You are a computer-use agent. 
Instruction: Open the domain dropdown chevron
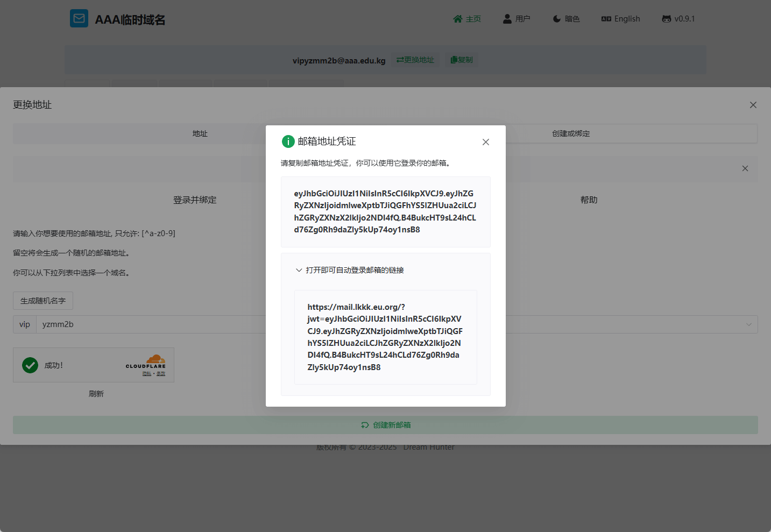(749, 324)
